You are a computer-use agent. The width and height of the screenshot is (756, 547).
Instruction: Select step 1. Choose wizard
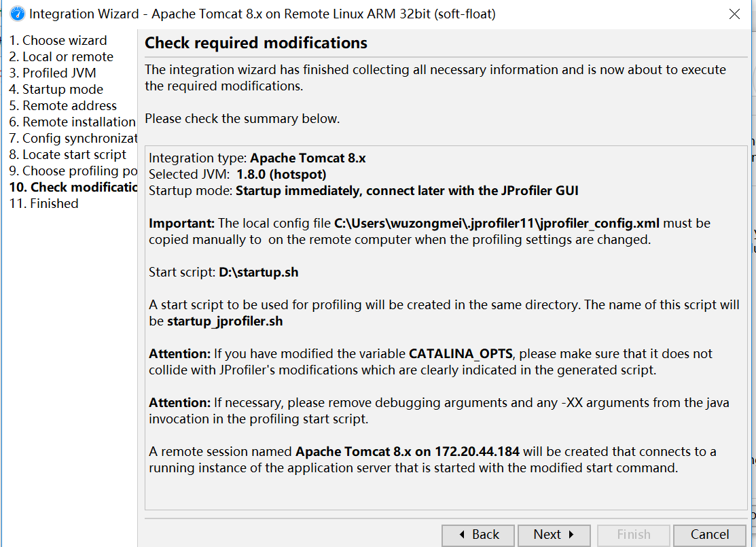click(58, 41)
